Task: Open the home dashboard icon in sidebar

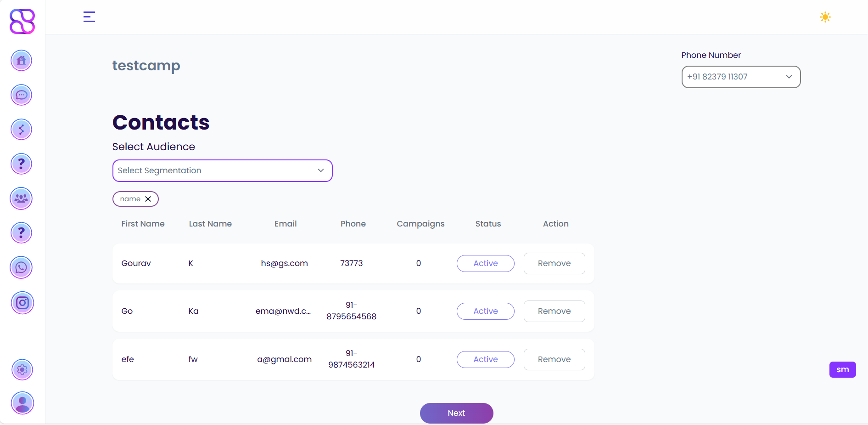Action: (x=21, y=61)
